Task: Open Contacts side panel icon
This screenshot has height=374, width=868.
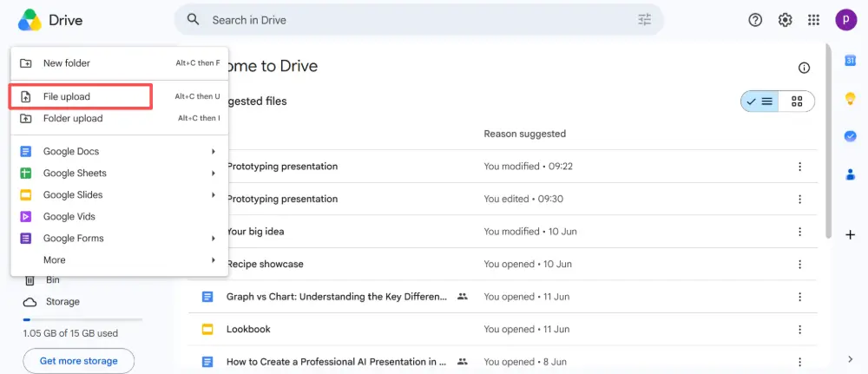Action: pos(851,174)
